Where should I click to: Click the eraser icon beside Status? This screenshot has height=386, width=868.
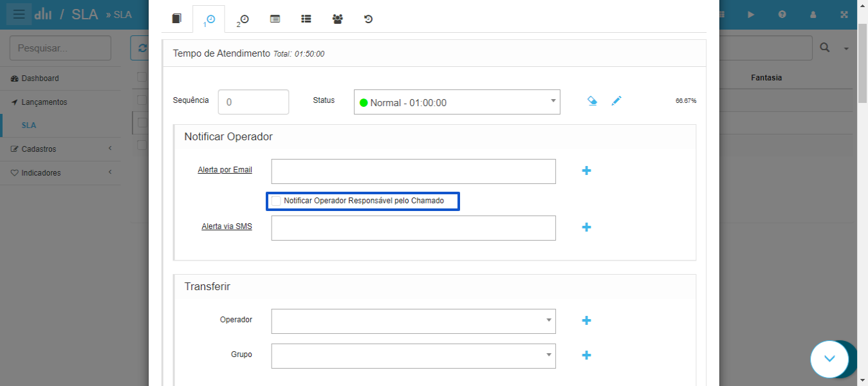[593, 101]
